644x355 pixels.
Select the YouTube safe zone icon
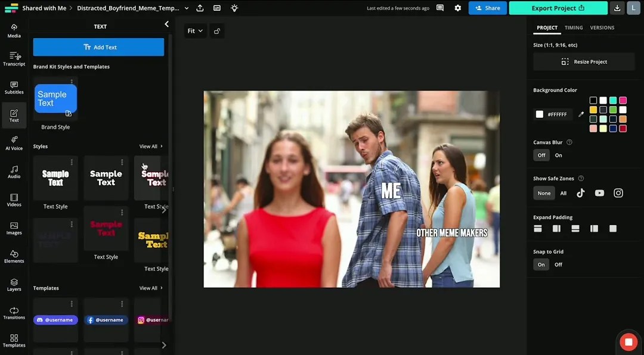[x=599, y=193]
